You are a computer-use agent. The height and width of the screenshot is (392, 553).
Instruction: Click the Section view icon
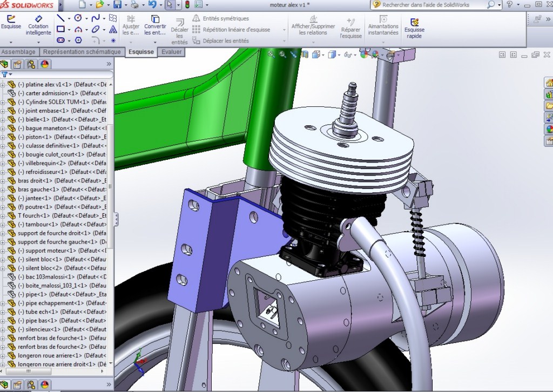coord(305,55)
